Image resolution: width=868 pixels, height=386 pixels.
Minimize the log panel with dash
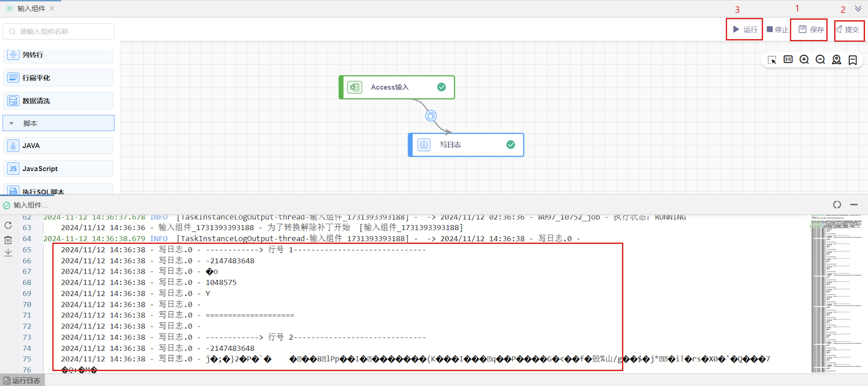854,204
